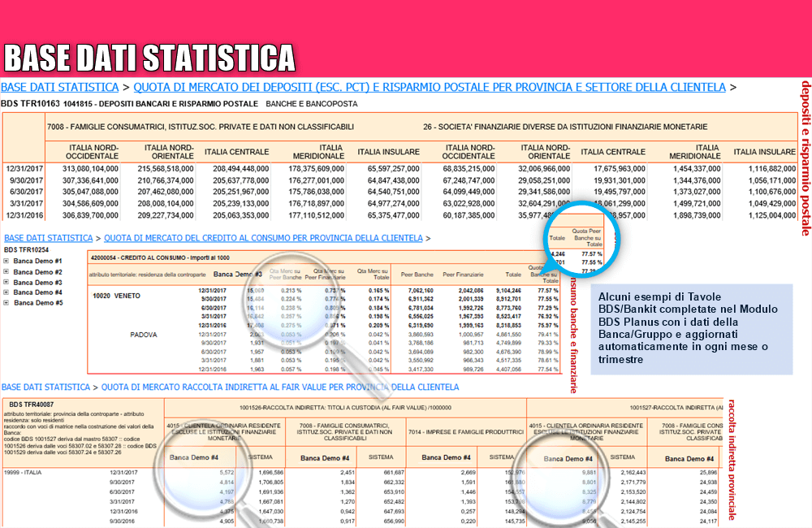Click the 1001526-Raccolta Indiretta Titoli a Custodia header
Image resolution: width=812 pixels, height=528 pixels.
(x=345, y=408)
